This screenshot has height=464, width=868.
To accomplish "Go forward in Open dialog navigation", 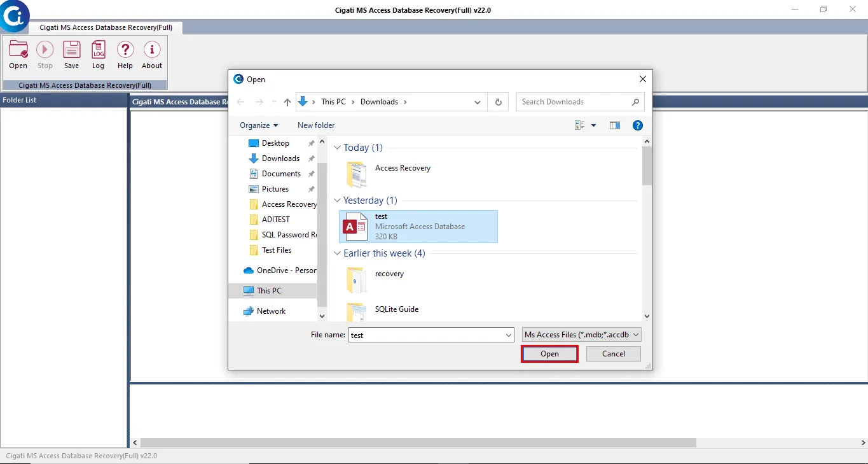I will 259,102.
